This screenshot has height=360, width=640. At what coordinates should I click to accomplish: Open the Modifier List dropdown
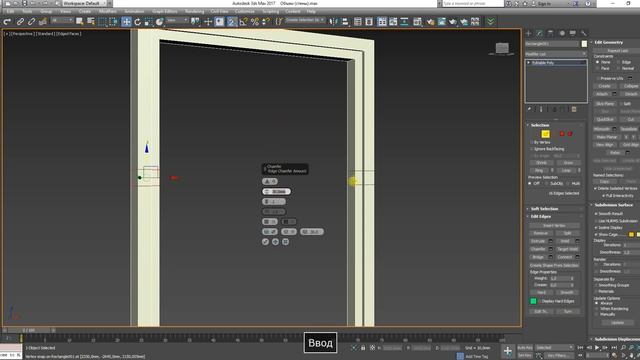(556, 54)
